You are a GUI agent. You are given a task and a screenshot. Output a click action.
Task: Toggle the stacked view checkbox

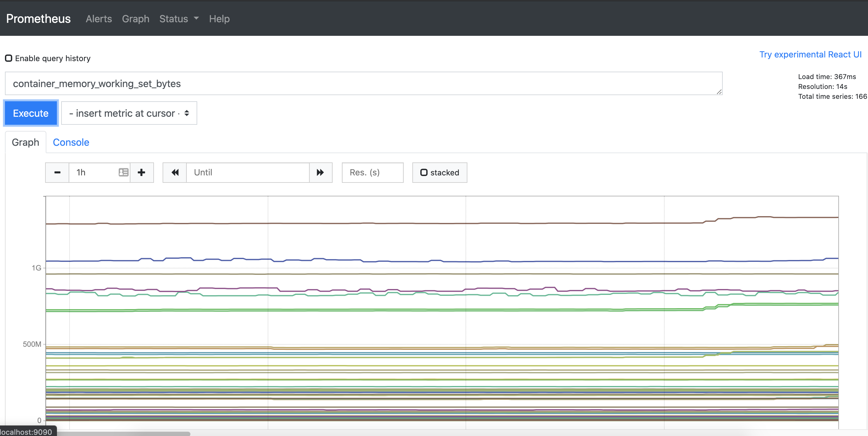424,172
